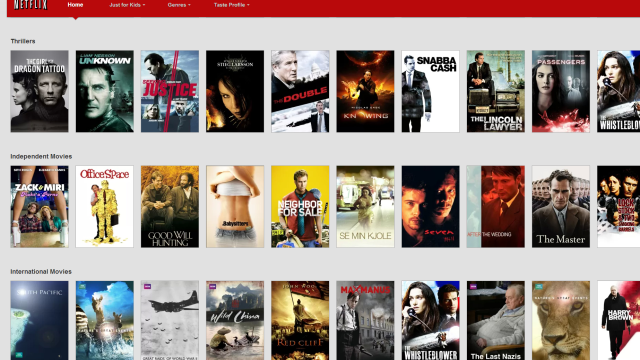Choose The Double movie poster
640x360 pixels.
[x=300, y=91]
